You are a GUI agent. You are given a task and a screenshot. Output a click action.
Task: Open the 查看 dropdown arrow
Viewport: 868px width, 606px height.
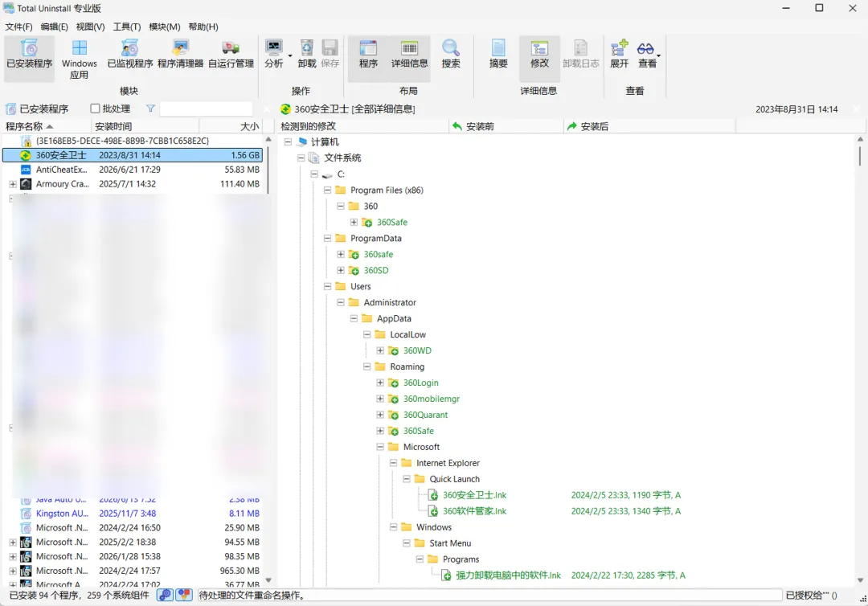point(659,55)
